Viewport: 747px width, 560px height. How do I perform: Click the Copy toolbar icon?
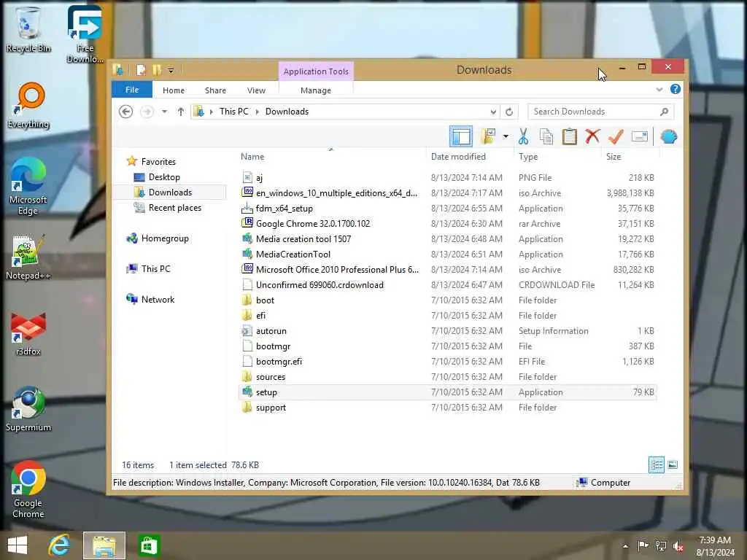[x=546, y=136]
